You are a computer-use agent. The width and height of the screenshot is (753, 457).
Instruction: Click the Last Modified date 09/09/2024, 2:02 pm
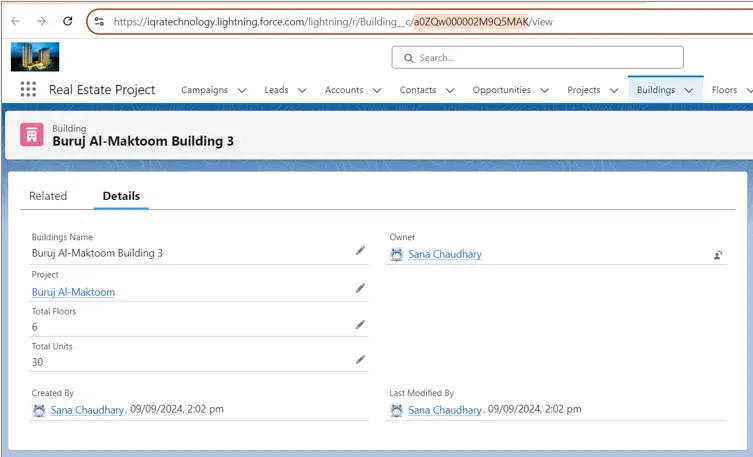point(534,409)
